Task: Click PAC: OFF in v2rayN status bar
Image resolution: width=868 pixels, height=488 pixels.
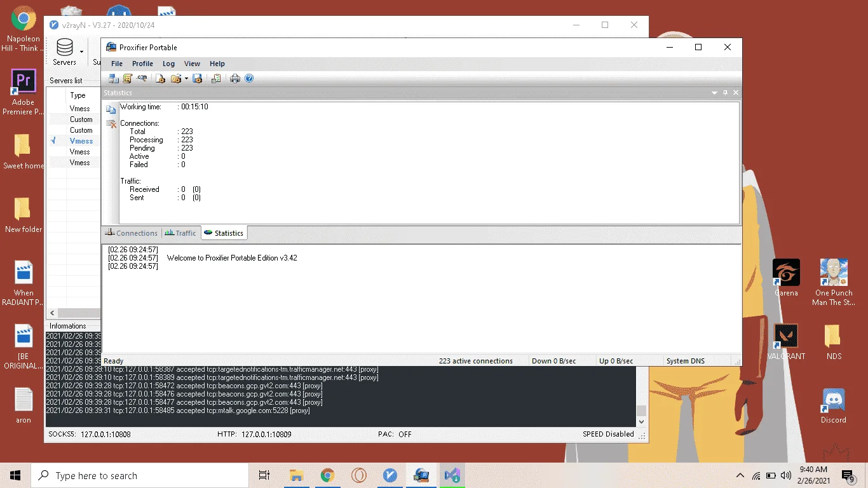Action: (395, 435)
